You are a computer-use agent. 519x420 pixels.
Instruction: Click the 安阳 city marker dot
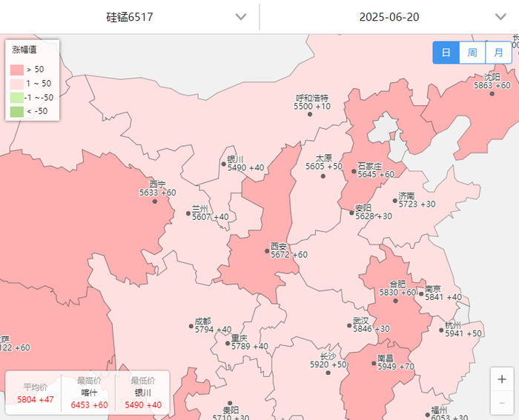[351, 213]
